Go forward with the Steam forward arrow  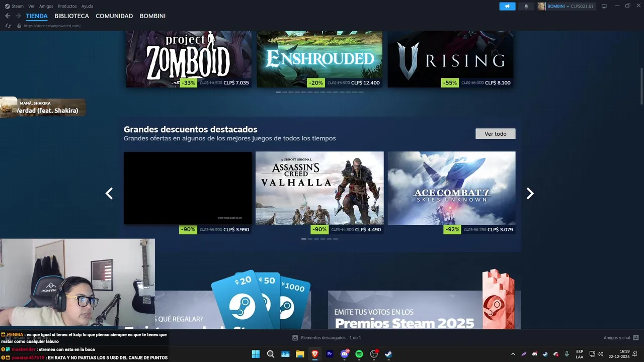[x=18, y=16]
